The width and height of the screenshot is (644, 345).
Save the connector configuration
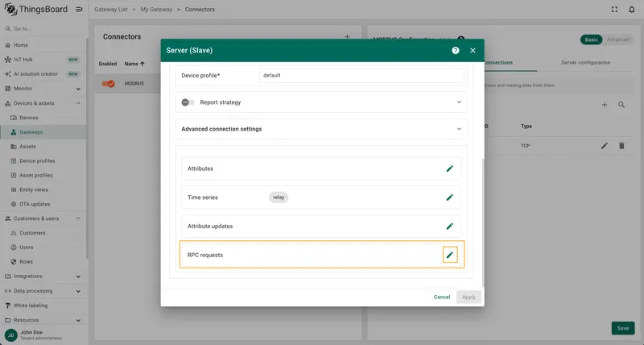(x=623, y=328)
